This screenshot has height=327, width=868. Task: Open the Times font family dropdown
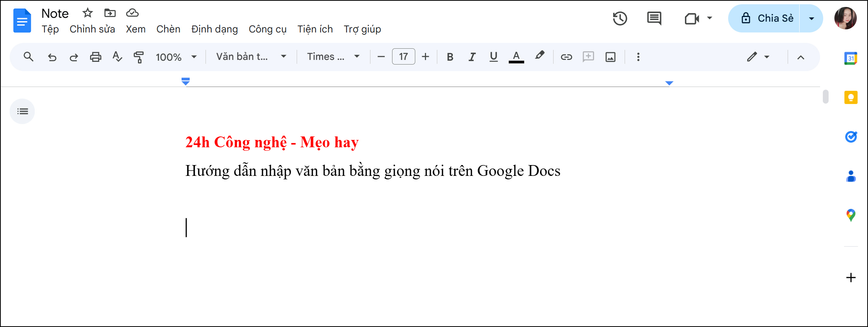333,57
